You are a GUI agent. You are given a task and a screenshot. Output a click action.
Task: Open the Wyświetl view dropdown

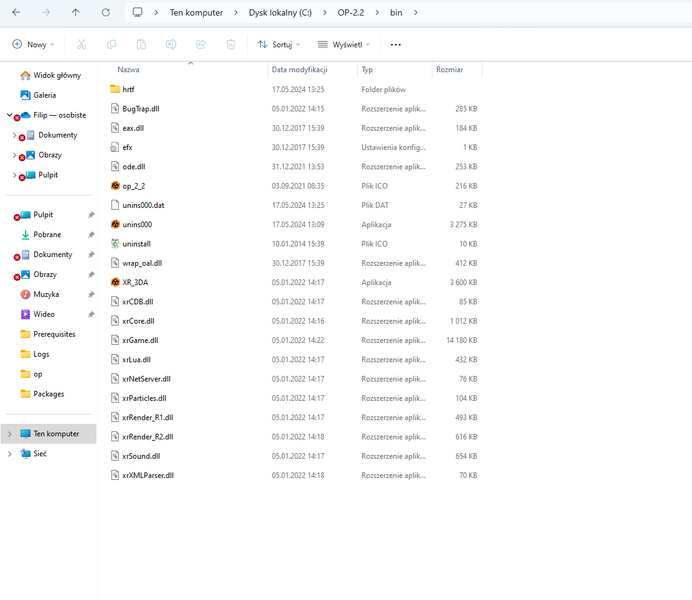[343, 45]
